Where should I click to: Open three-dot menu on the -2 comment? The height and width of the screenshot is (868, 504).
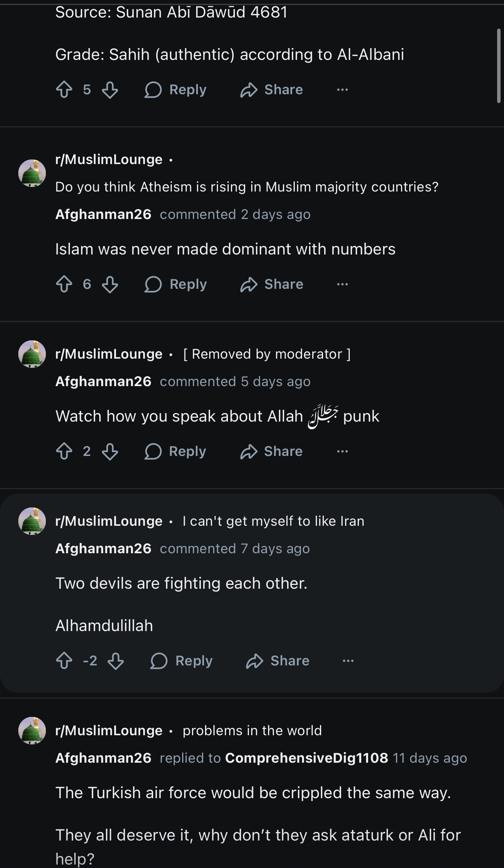pyautogui.click(x=348, y=661)
